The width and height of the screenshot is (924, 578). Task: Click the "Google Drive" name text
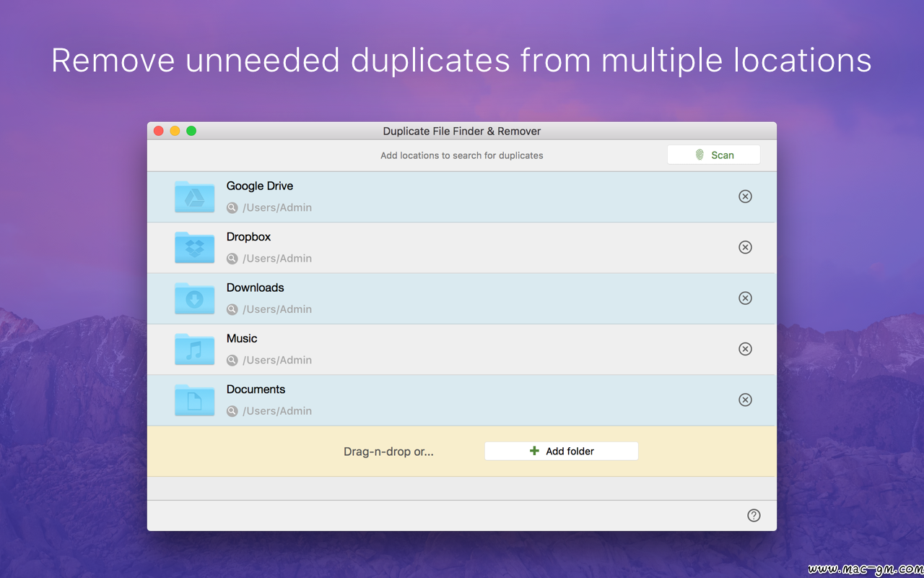[260, 186]
